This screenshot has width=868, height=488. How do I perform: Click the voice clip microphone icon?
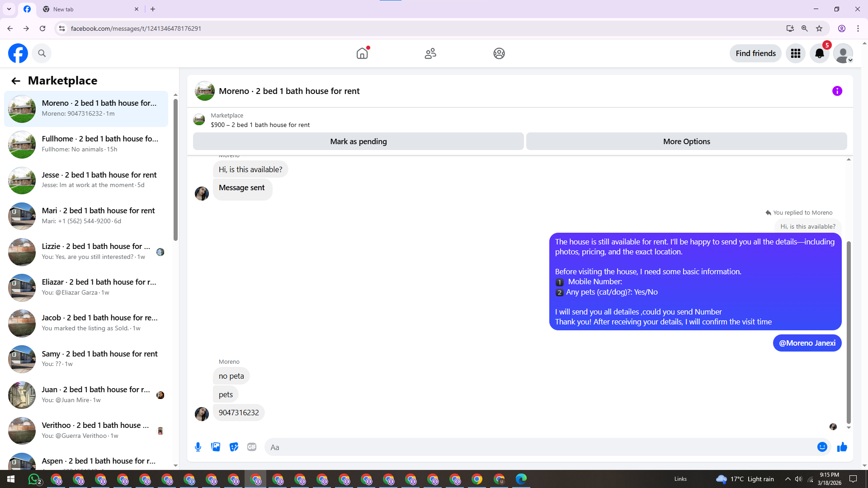pyautogui.click(x=198, y=447)
